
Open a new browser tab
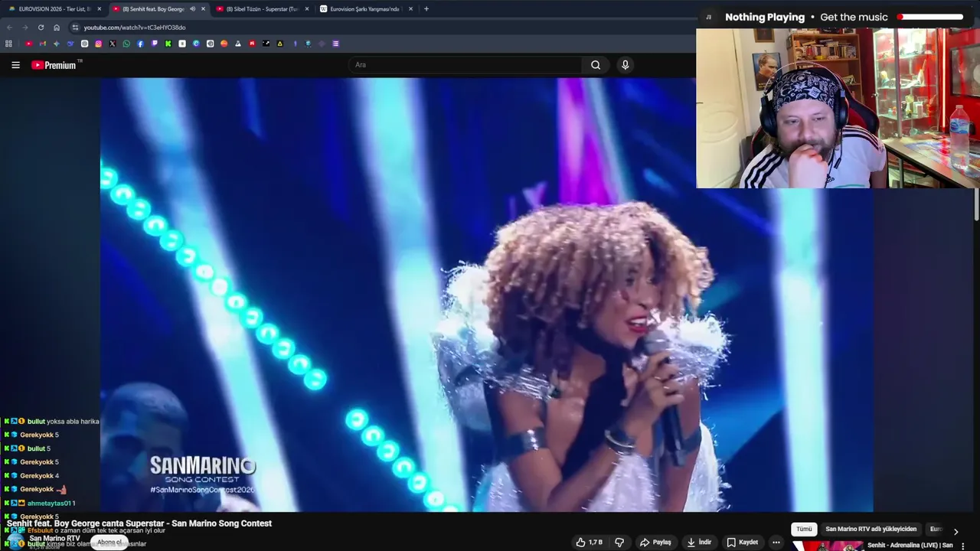(426, 9)
